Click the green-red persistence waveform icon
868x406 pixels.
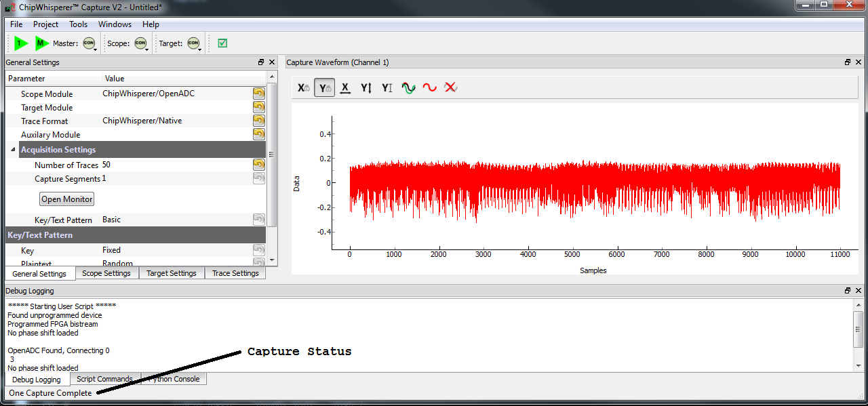click(408, 87)
